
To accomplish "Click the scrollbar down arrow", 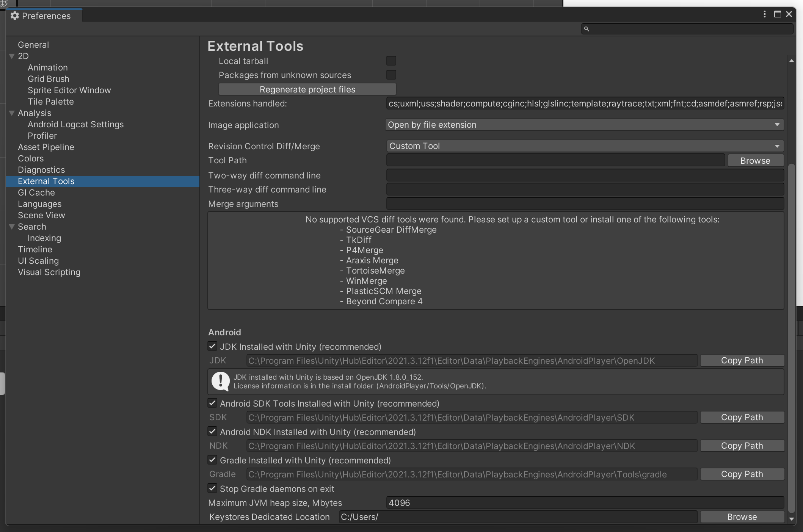I will [x=791, y=519].
